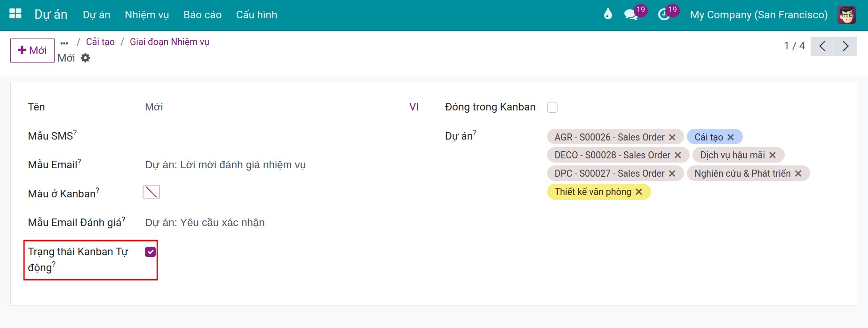Open the Cấu hình menu
The image size is (868, 328).
click(256, 15)
